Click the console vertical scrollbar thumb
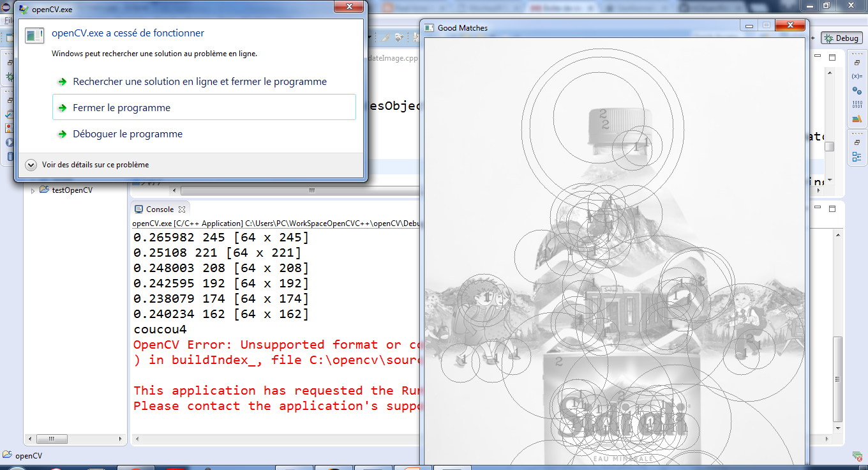This screenshot has height=470, width=868. [839, 379]
